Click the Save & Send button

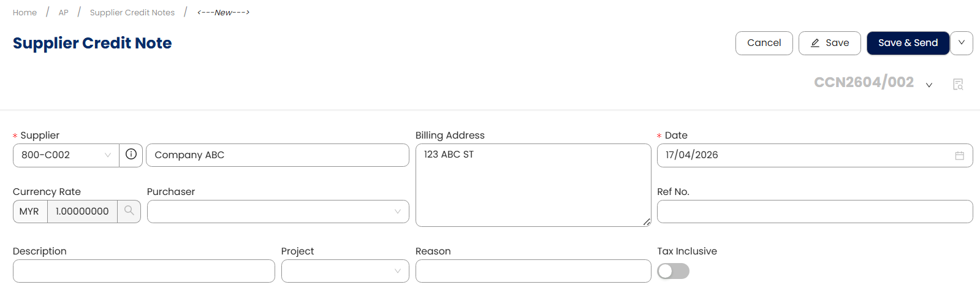pyautogui.click(x=908, y=43)
